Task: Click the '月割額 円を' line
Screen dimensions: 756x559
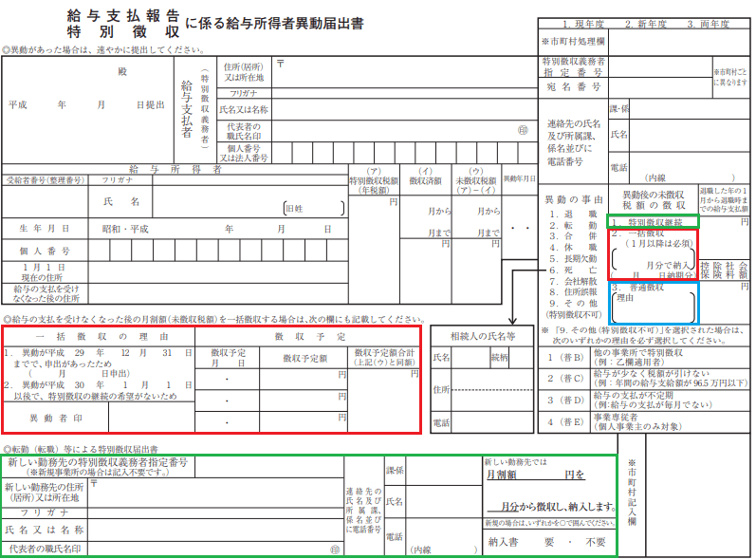Action: click(535, 475)
